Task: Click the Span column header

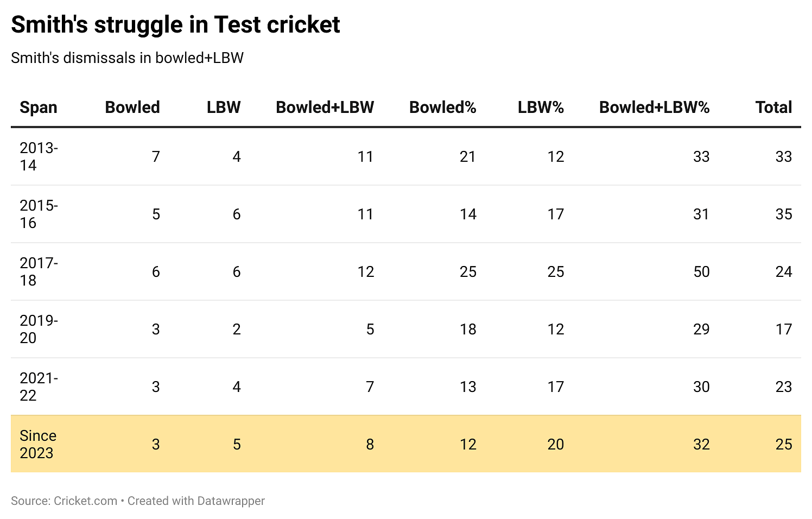Action: tap(39, 107)
